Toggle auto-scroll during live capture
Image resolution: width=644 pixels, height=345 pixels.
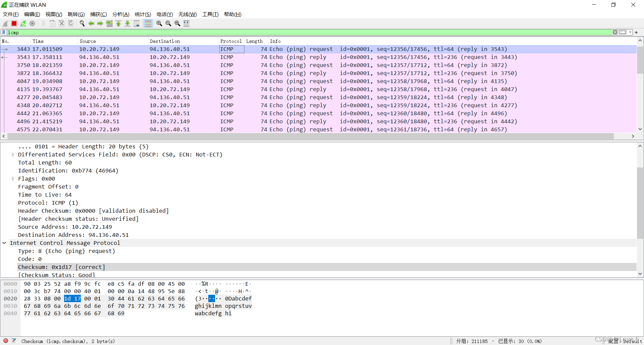coord(137,23)
